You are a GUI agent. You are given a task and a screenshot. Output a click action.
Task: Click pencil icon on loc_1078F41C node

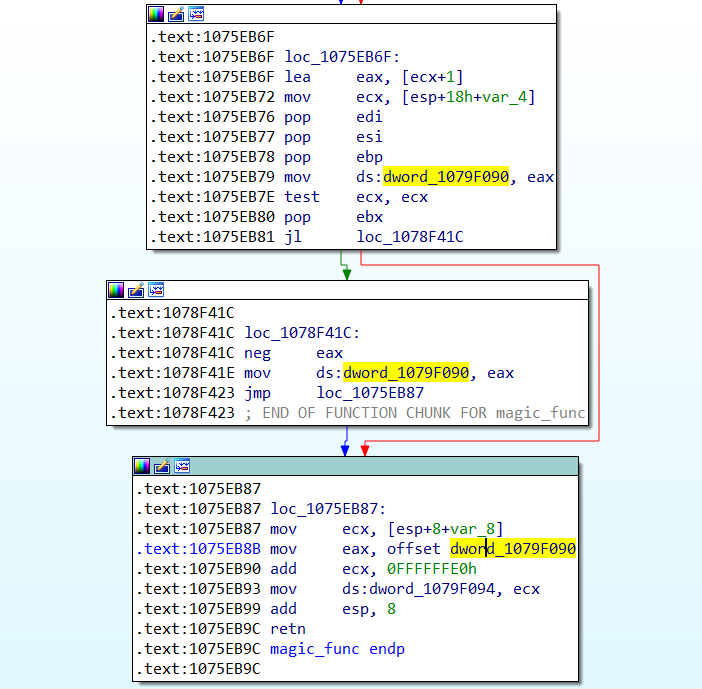[x=135, y=290]
